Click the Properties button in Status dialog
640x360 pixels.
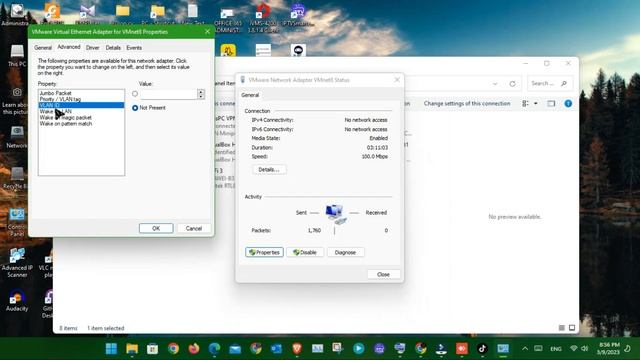click(264, 252)
